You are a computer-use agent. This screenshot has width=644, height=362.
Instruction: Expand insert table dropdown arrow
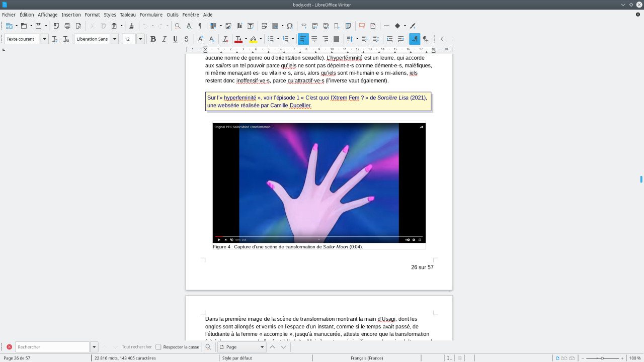[220, 26]
